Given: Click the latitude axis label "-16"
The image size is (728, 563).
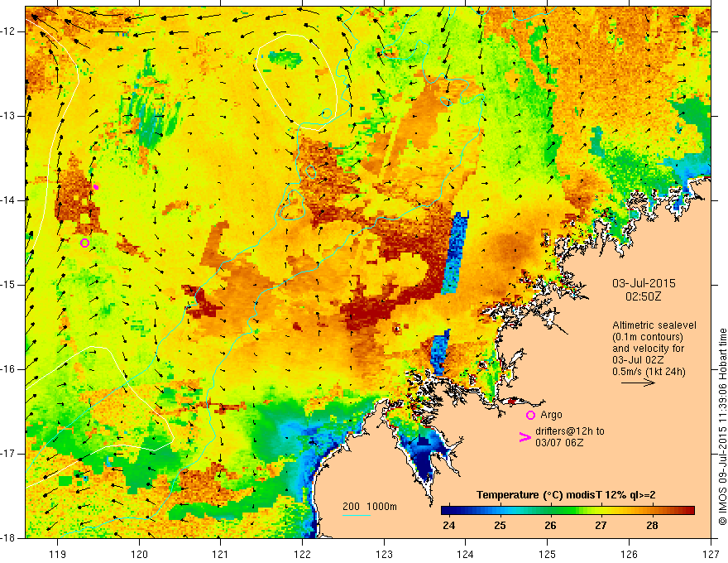Looking at the screenshot, I should pos(8,369).
